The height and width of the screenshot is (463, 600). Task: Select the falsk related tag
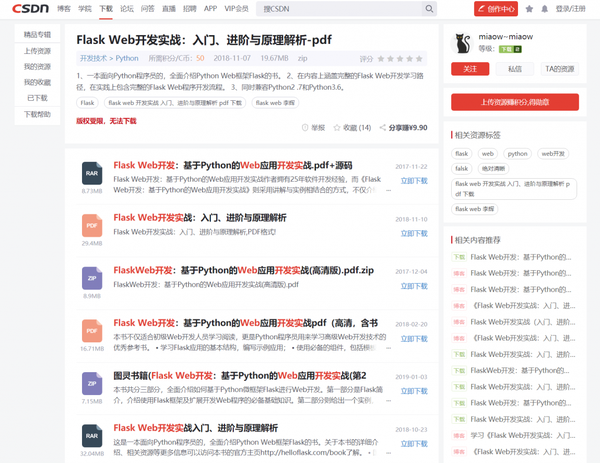click(x=461, y=168)
